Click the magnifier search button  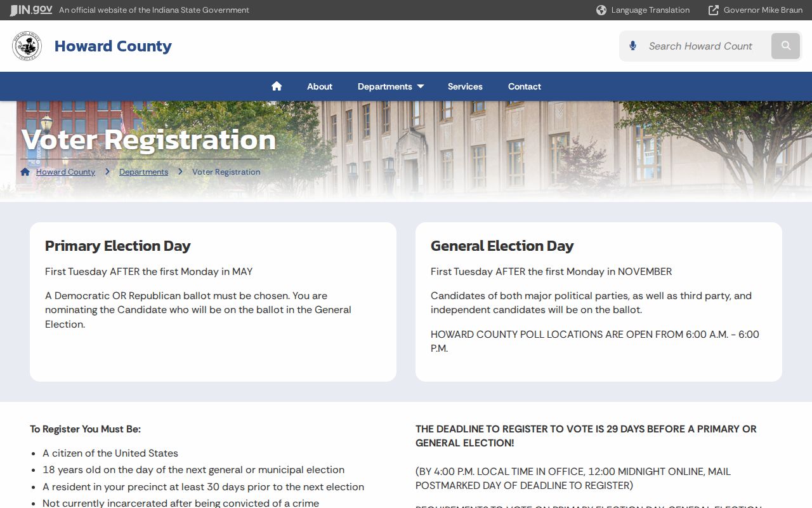[785, 46]
